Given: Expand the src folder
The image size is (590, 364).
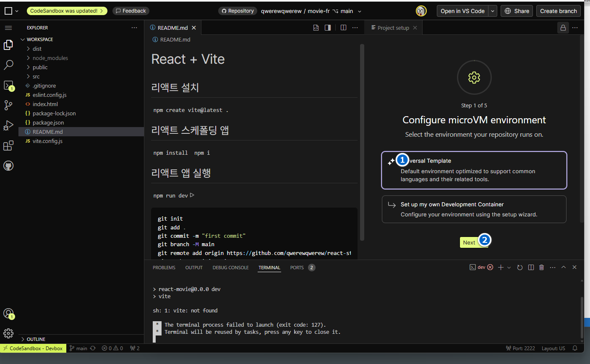Looking at the screenshot, I should (36, 76).
